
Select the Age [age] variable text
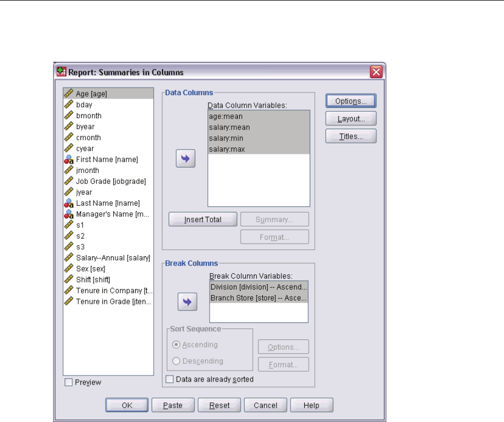tap(91, 94)
